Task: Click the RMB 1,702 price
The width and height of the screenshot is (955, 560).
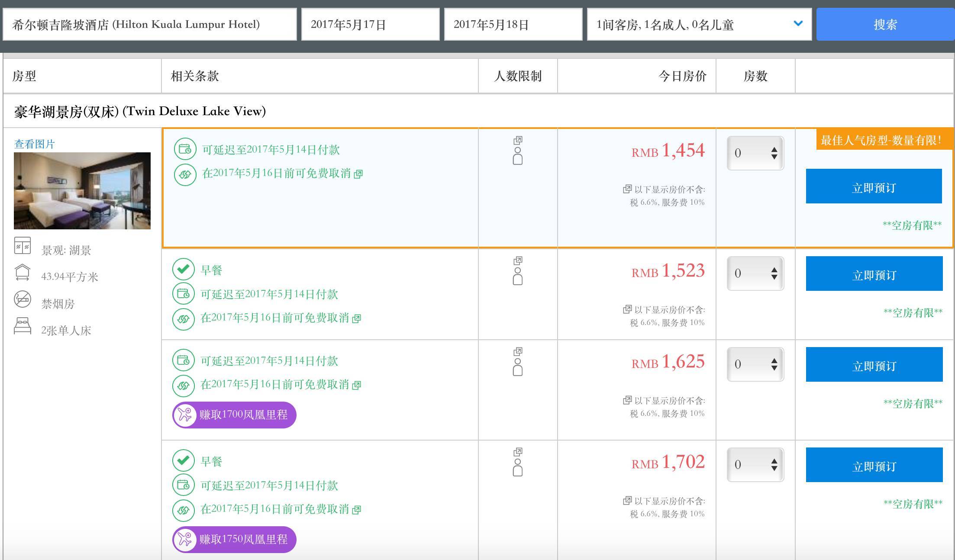Action: pos(668,462)
